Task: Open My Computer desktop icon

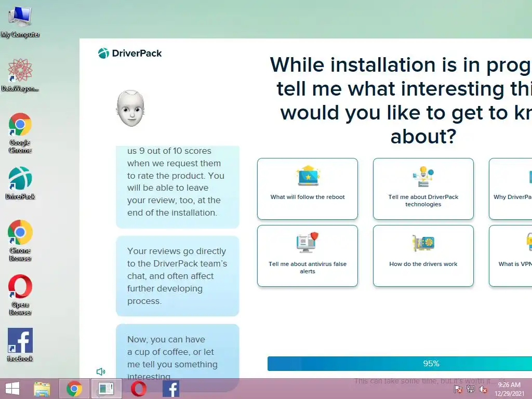Action: tap(20, 21)
